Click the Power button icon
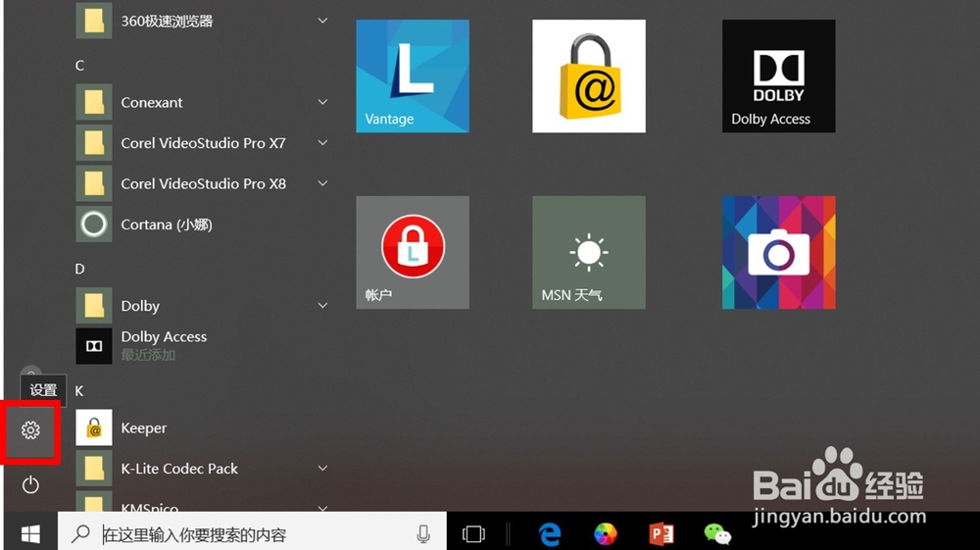Viewport: 980px width, 550px height. click(30, 484)
